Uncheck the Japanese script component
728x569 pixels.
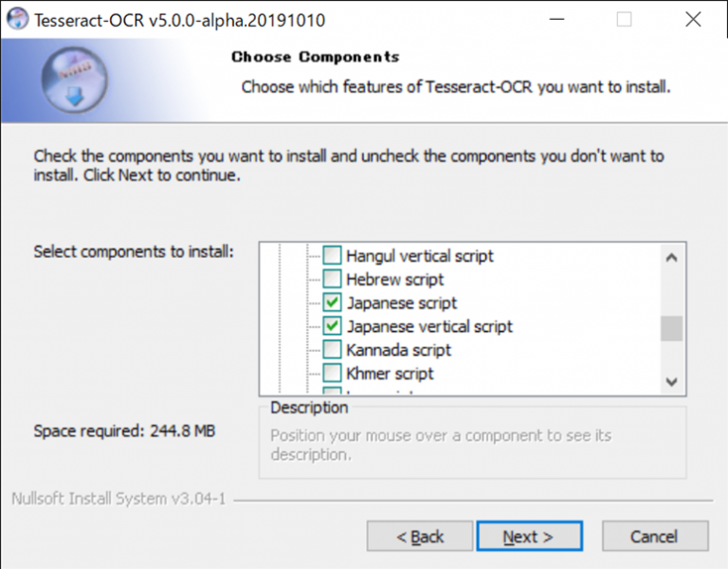pos(333,303)
